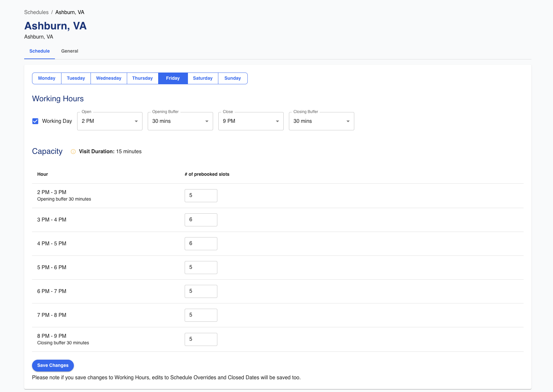Open the Open time dropdown
The width and height of the screenshot is (553, 392).
(109, 121)
